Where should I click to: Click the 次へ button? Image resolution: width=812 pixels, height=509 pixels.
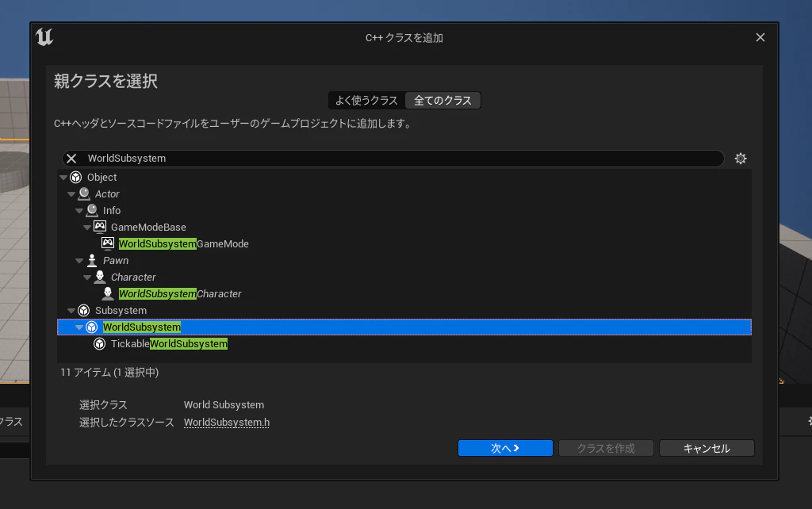coord(505,448)
